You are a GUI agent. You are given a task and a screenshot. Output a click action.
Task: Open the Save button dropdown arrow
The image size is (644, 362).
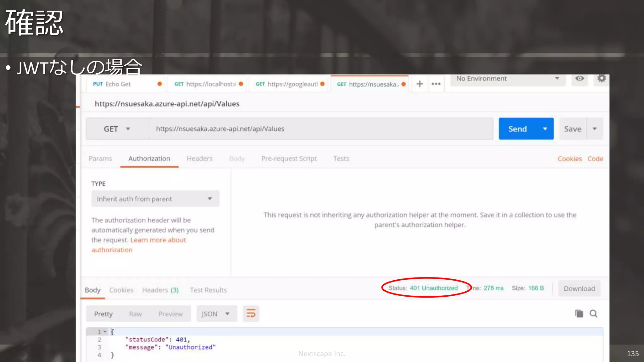point(595,129)
